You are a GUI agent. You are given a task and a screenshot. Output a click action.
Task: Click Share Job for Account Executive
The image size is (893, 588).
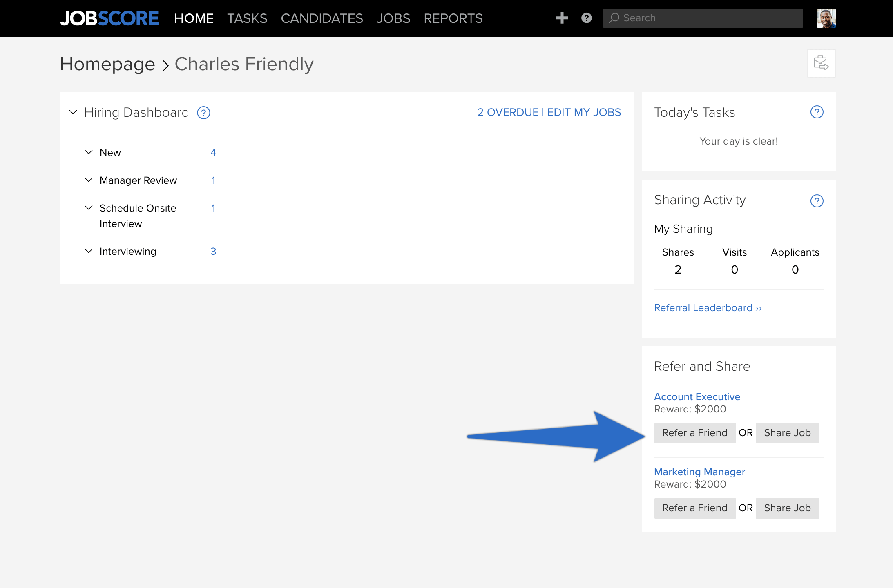coord(788,433)
